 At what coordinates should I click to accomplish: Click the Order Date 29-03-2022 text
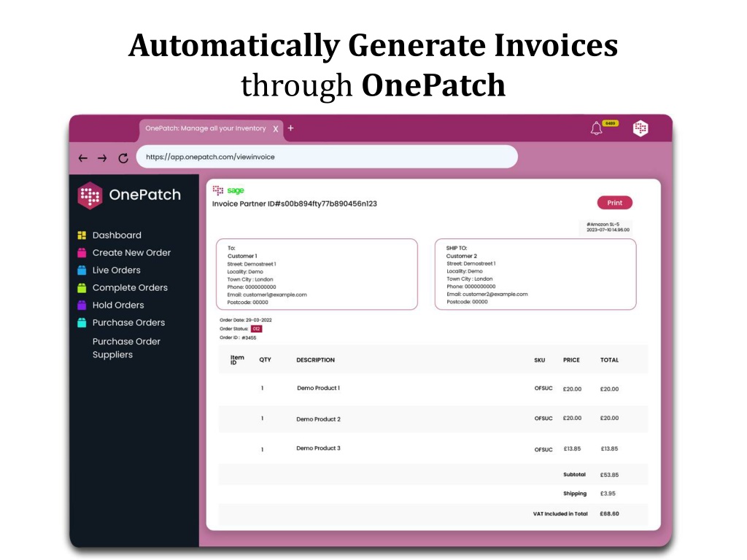point(245,320)
